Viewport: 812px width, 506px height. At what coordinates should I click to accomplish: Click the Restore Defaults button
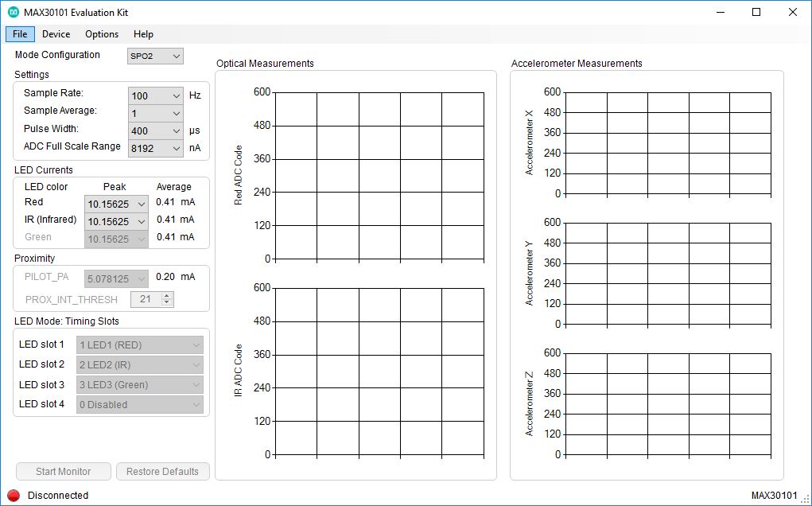point(162,471)
